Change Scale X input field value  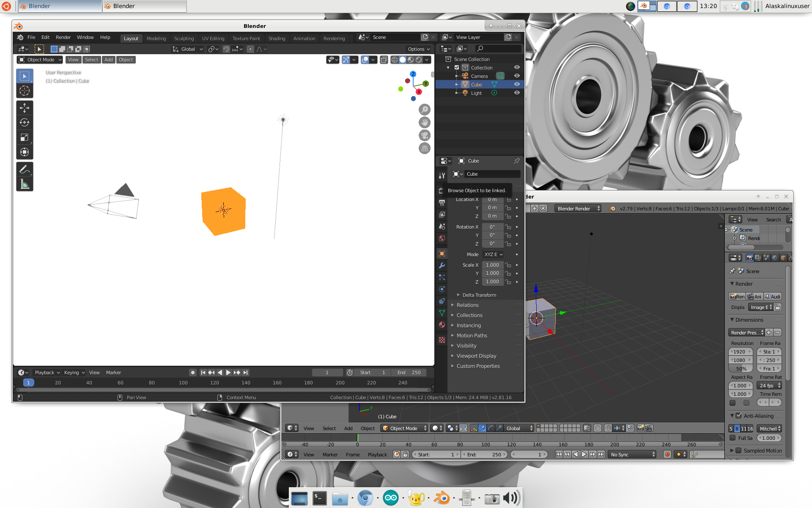491,265
